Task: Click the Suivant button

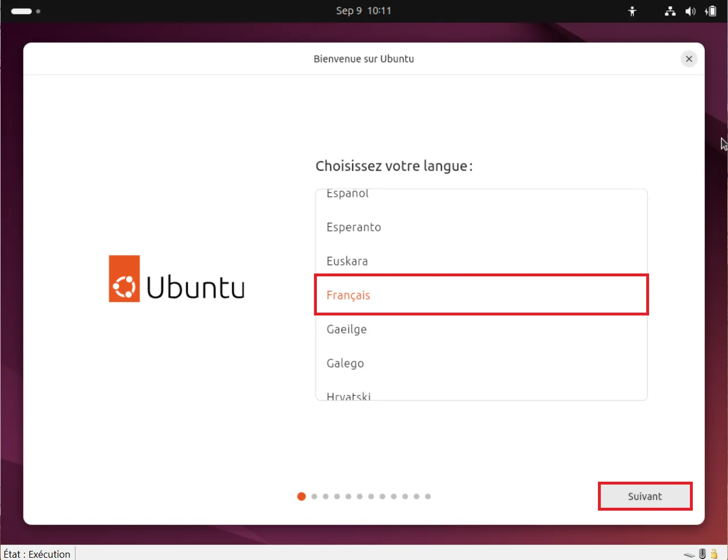Action: click(645, 496)
